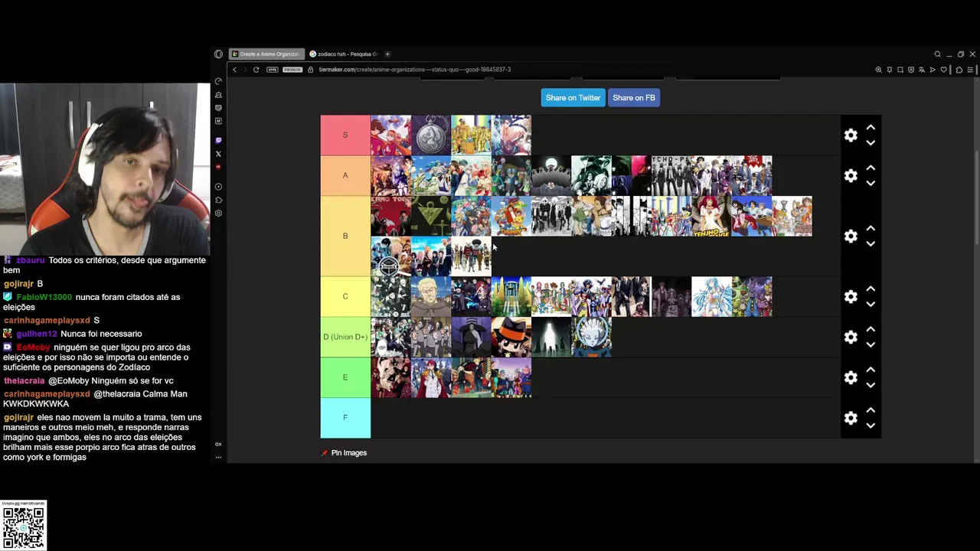The height and width of the screenshot is (551, 980).
Task: Open settings gear for the F tier row
Action: pos(851,419)
